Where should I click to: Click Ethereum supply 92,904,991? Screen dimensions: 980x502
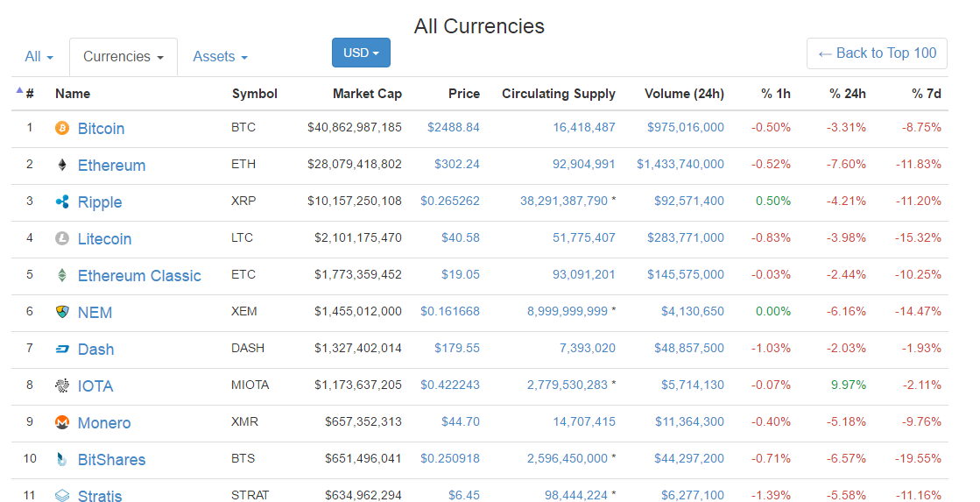pos(584,165)
